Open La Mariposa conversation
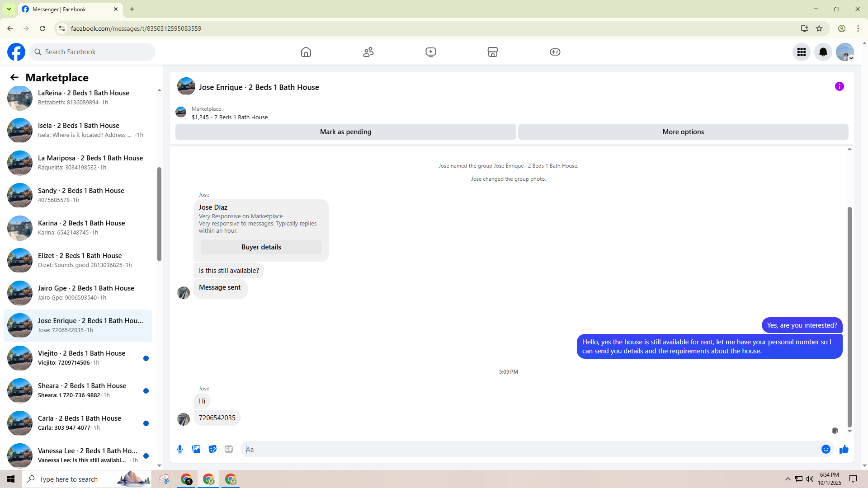The width and height of the screenshot is (868, 488). click(x=78, y=163)
